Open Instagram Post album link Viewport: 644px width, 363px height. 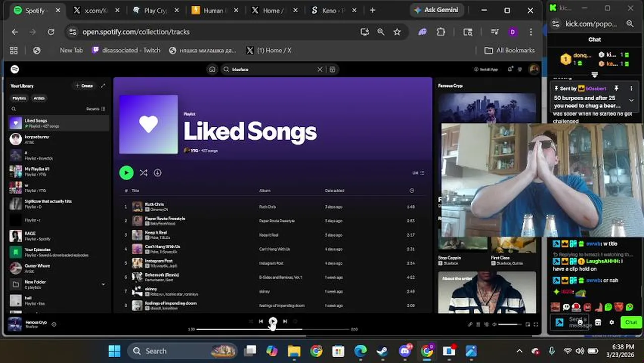coord(271,263)
